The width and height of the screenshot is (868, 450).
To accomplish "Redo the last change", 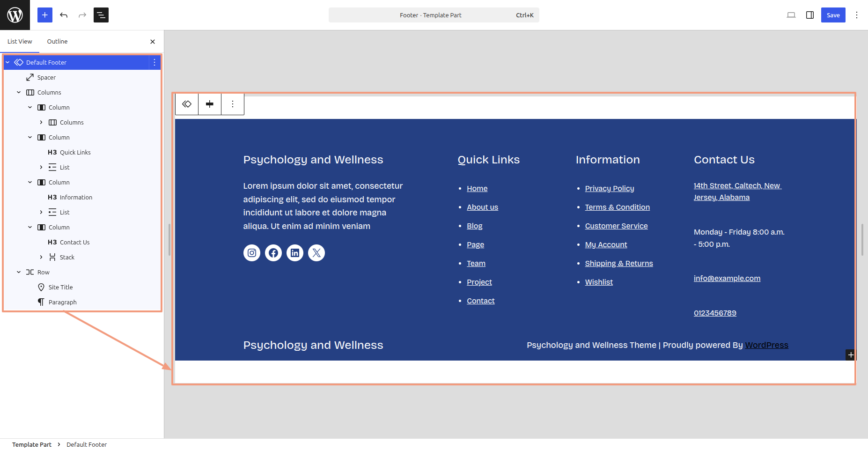I will 82,15.
